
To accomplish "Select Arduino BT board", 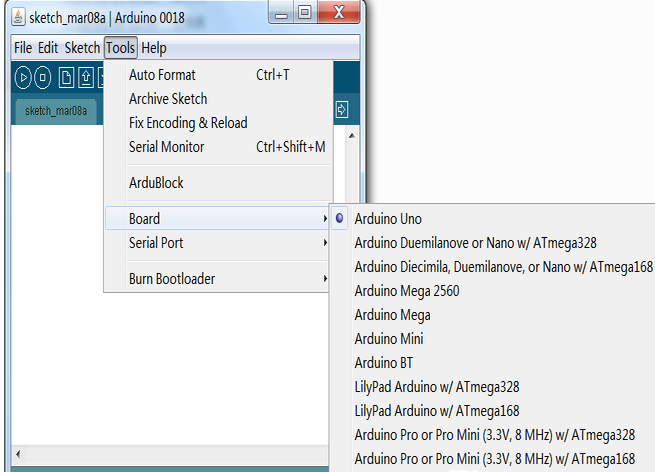I will click(493, 363).
